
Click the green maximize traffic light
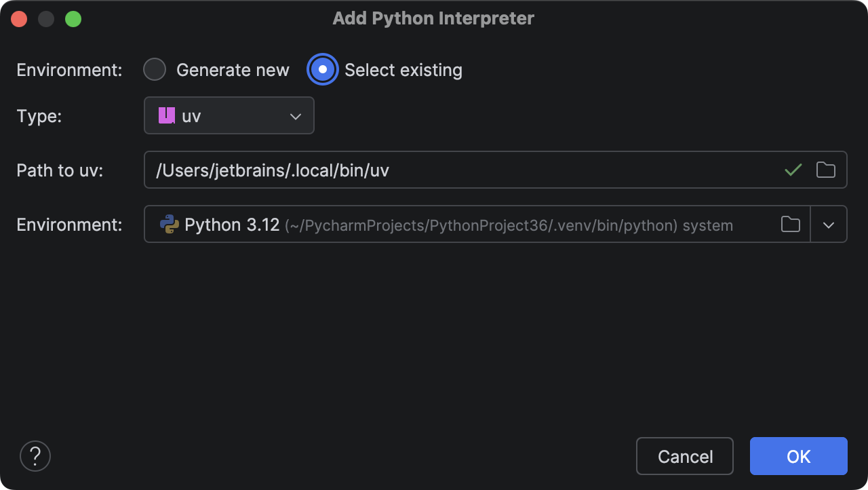[x=72, y=18]
